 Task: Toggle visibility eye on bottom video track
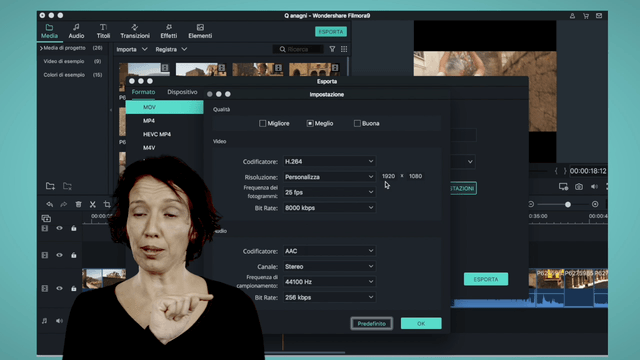click(x=59, y=288)
